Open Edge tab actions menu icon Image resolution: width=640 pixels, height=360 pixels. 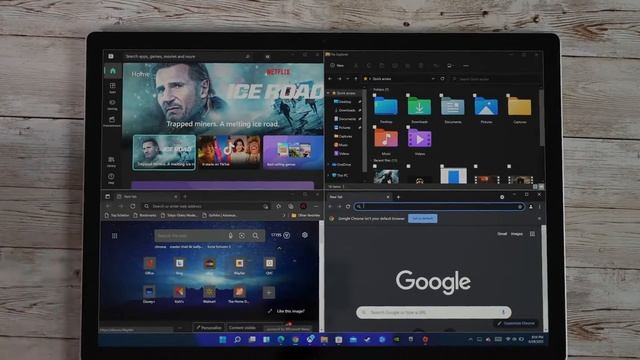point(107,197)
